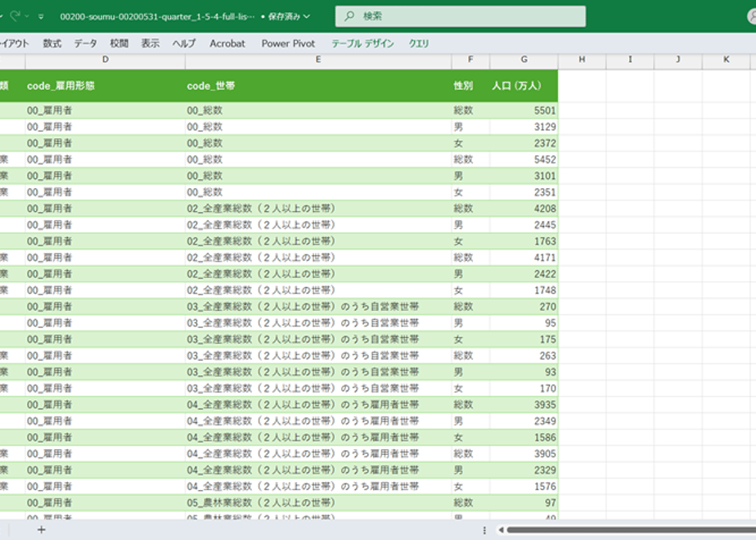
Task: Select the cell with value 4208
Action: tap(524, 209)
